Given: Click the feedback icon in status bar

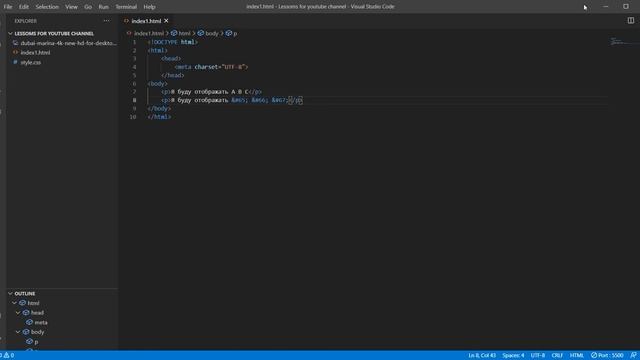Looking at the screenshot, I should click(x=633, y=356).
